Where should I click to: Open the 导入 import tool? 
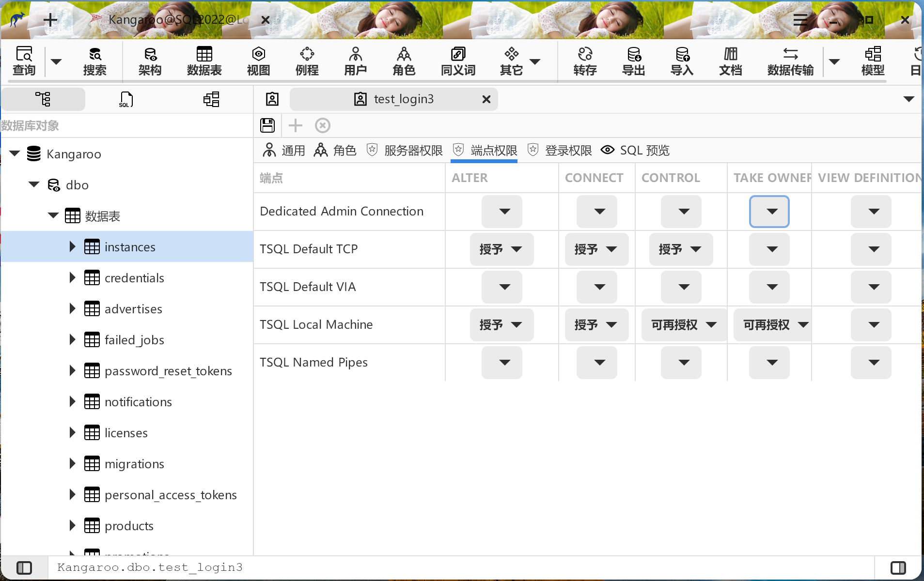(x=682, y=61)
